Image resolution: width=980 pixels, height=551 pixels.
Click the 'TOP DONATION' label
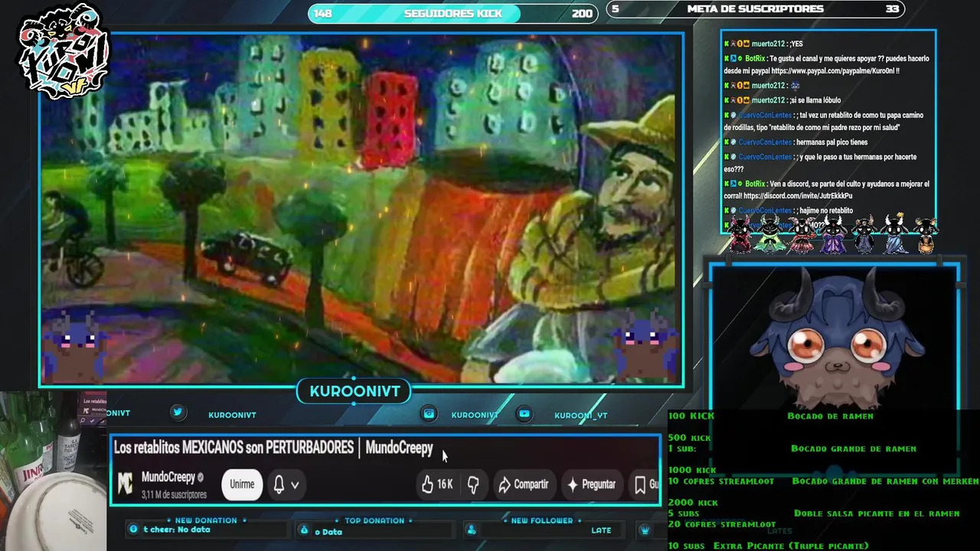(x=374, y=520)
